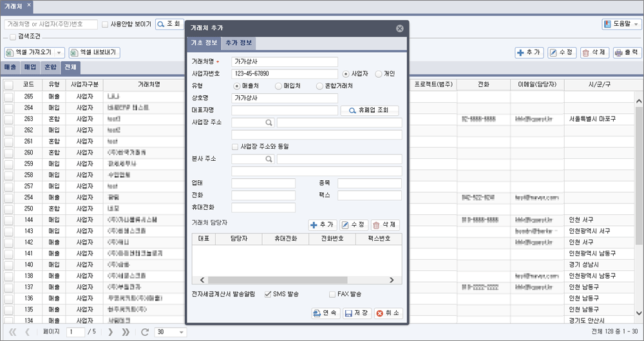Image resolution: width=644 pixels, height=341 pixels.
Task: Toggle the FAX 발송 checkbox
Action: (332, 294)
